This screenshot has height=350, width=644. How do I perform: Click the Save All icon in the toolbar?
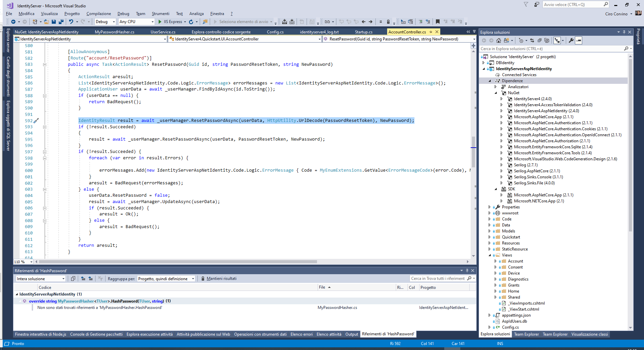(x=61, y=22)
